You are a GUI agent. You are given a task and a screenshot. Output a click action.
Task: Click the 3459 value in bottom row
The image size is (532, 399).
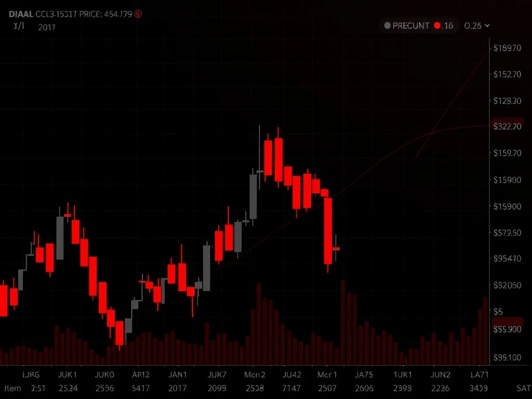478,388
